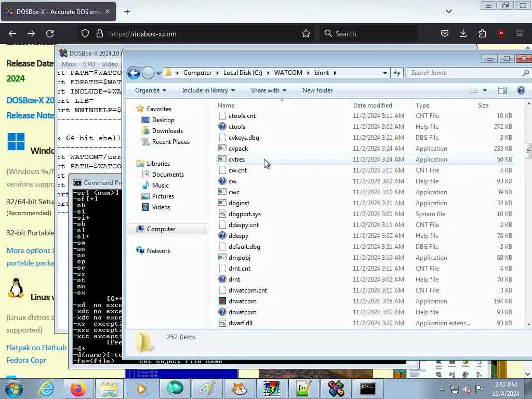
Task: Click the DOSBox-X taskbar icon
Action: pos(336,389)
